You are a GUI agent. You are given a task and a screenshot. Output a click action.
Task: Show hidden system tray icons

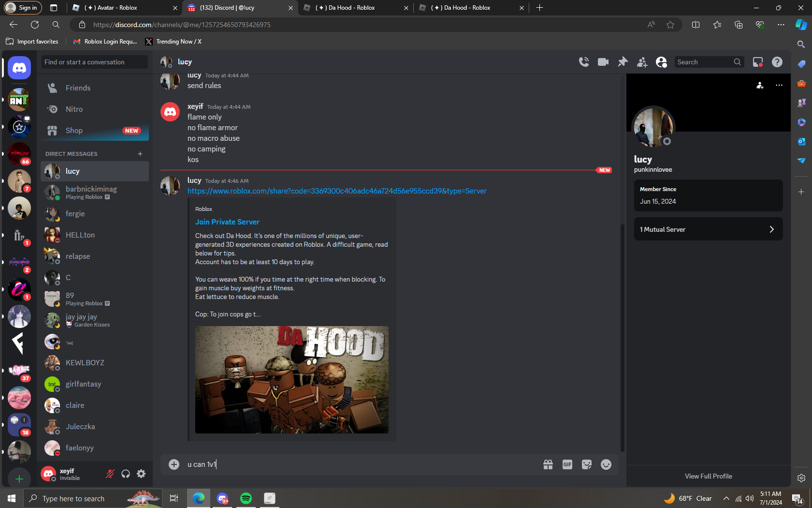coord(726,498)
